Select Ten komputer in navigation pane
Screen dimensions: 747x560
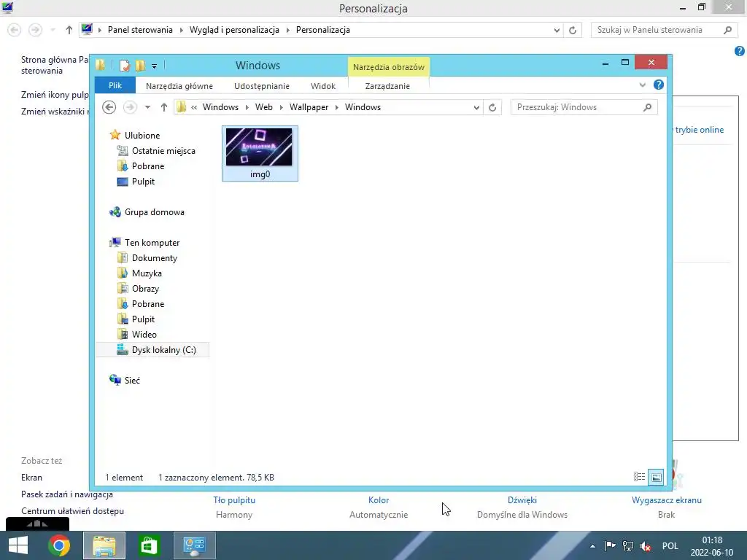tap(152, 242)
